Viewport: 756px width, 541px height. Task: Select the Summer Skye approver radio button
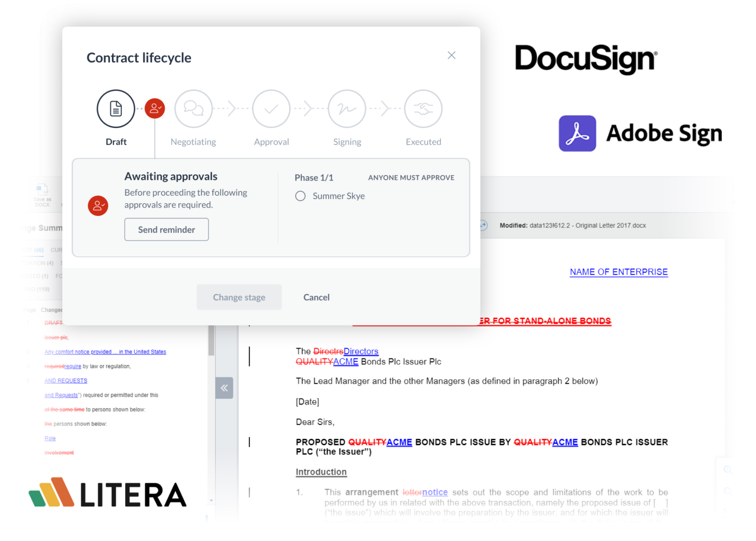click(x=300, y=196)
